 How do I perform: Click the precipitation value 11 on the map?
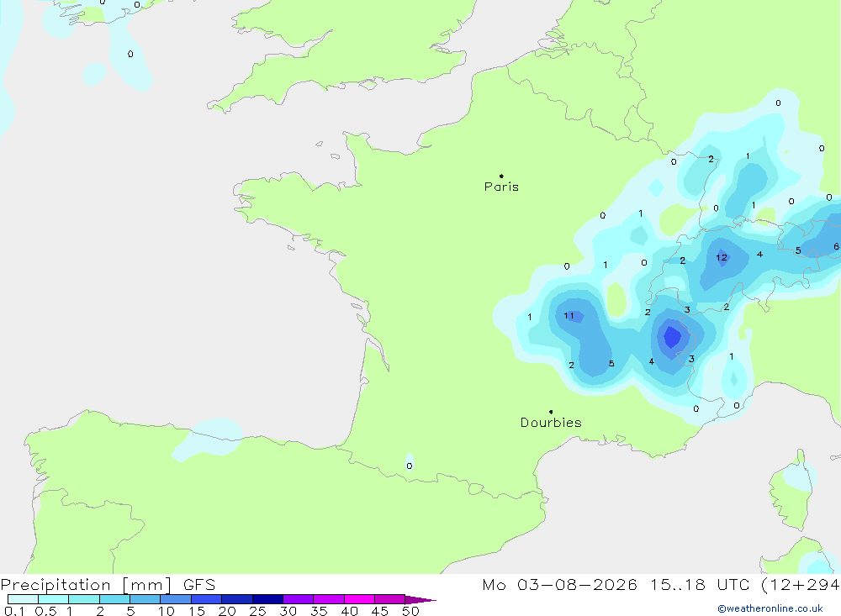click(569, 316)
